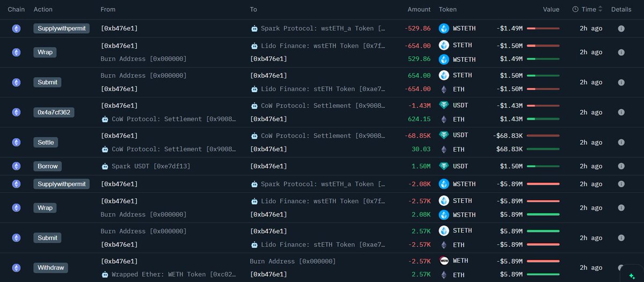Open details info icon for the 0x4a7cf362 row
This screenshot has width=644, height=282.
click(x=621, y=113)
